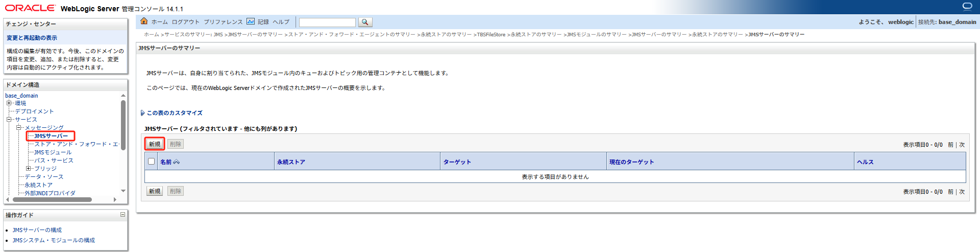
Task: Open JMSシステム・モジュールの構成 guide link
Action: click(x=54, y=240)
